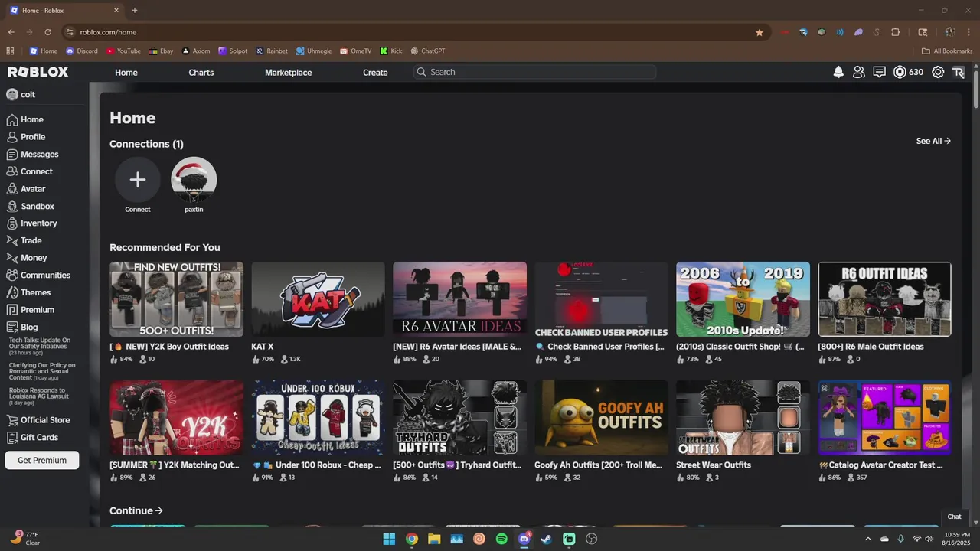This screenshot has height=551, width=980.
Task: Click the Roblox search field
Action: pyautogui.click(x=535, y=72)
